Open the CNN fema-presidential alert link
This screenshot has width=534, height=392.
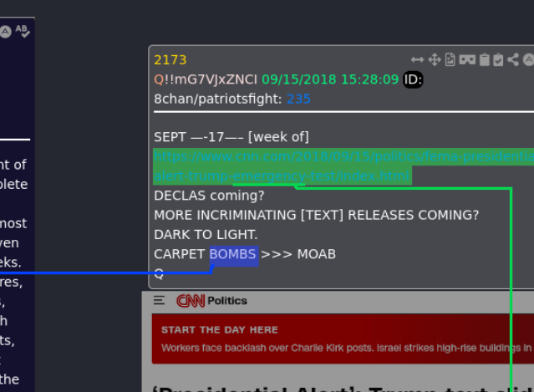(343, 166)
